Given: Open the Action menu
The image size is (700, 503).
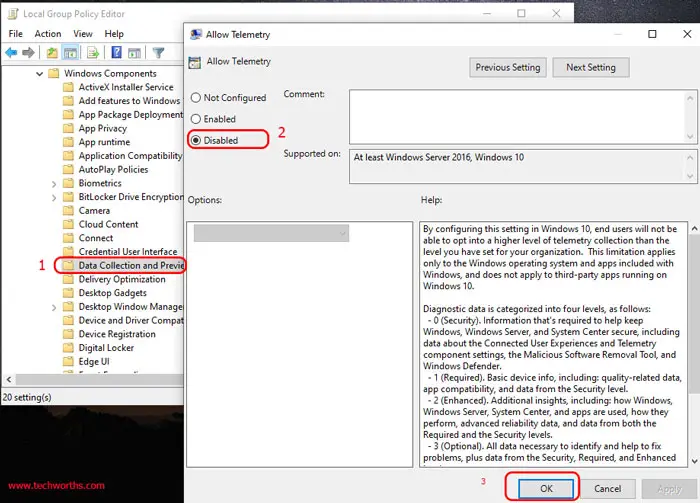Looking at the screenshot, I should click(x=48, y=33).
